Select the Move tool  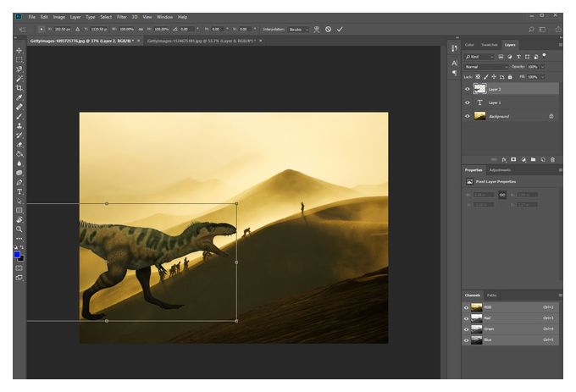tap(19, 50)
